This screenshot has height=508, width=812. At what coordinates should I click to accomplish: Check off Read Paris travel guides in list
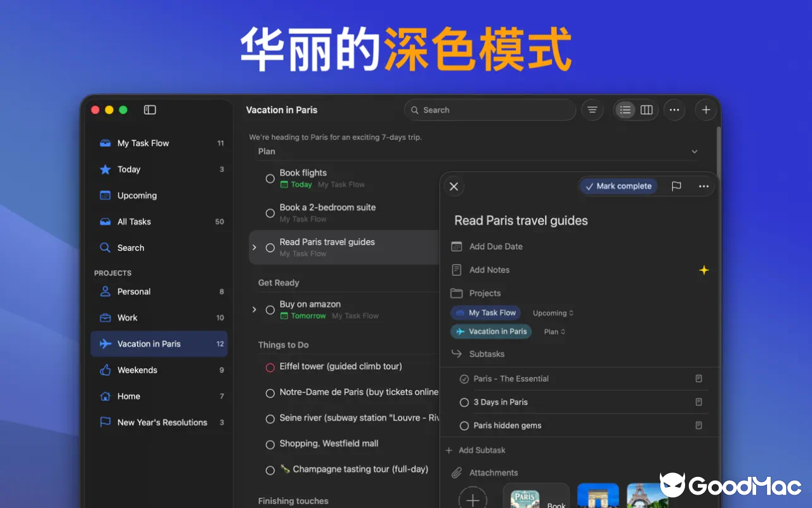(x=270, y=248)
